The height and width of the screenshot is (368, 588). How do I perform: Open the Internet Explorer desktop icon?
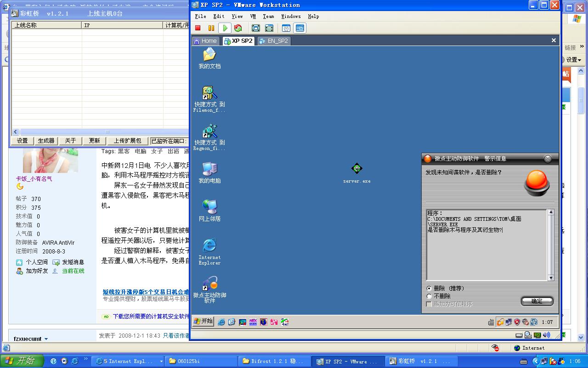[x=209, y=246]
